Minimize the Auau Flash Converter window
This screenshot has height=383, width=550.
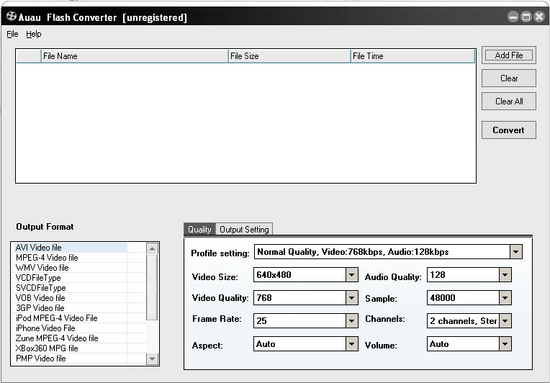pyautogui.click(x=513, y=16)
